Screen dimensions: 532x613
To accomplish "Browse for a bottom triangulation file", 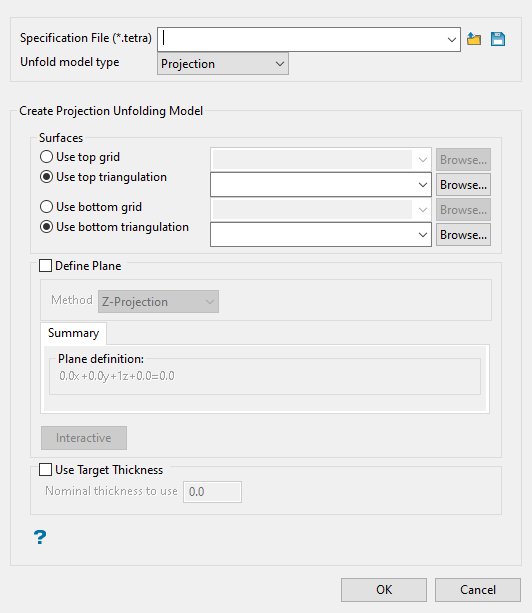I will tap(463, 235).
